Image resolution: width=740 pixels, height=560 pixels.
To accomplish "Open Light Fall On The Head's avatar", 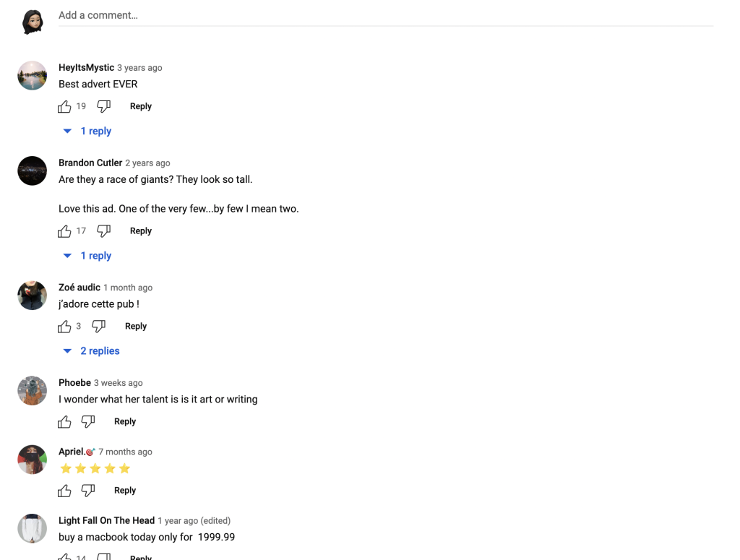I will point(32,528).
